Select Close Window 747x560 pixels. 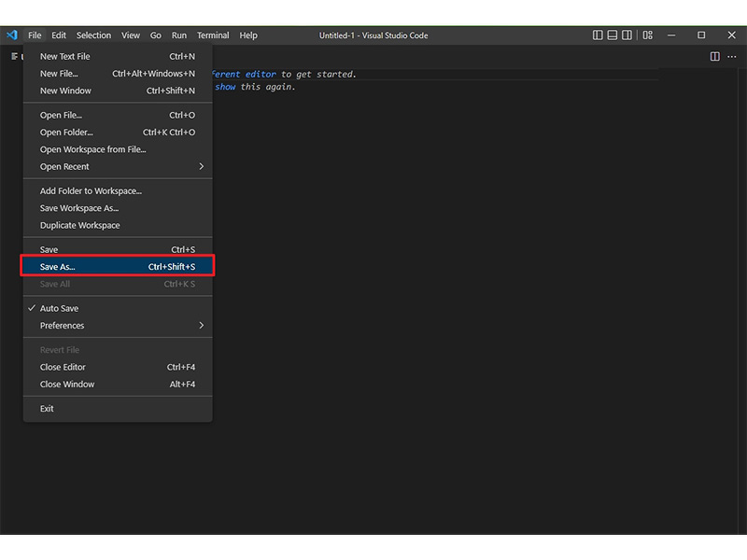(118, 384)
